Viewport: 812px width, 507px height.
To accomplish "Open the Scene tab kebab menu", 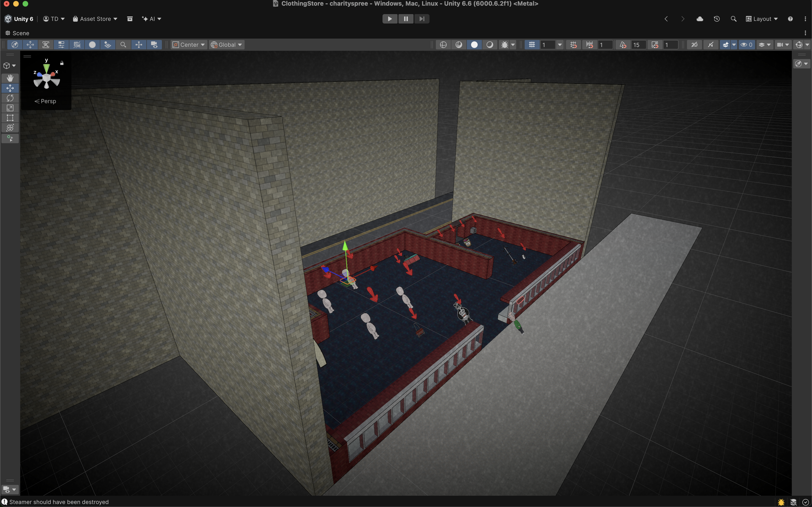I will click(x=805, y=33).
